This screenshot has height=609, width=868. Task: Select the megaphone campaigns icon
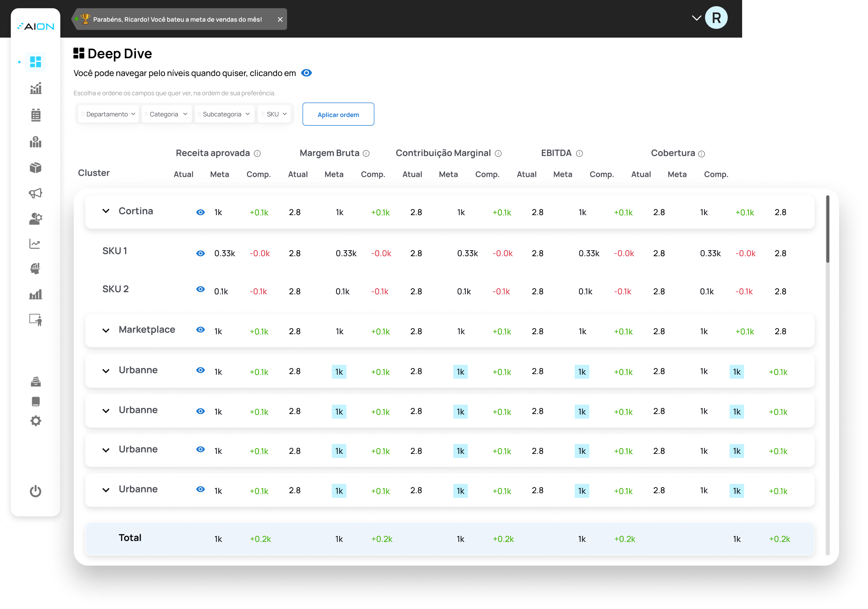(x=35, y=193)
